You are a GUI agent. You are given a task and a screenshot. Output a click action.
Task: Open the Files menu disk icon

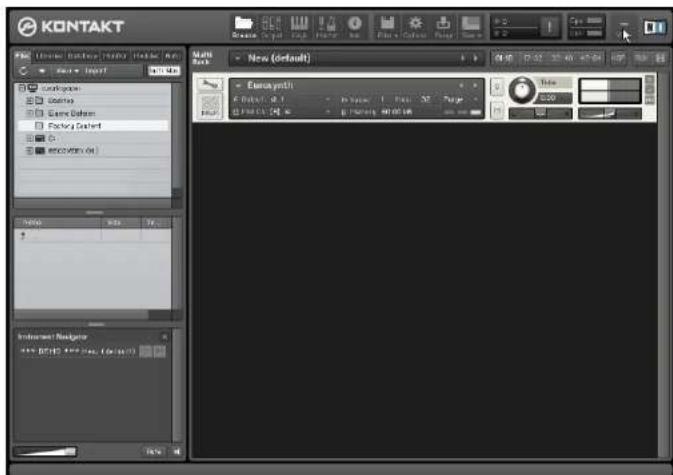(387, 27)
